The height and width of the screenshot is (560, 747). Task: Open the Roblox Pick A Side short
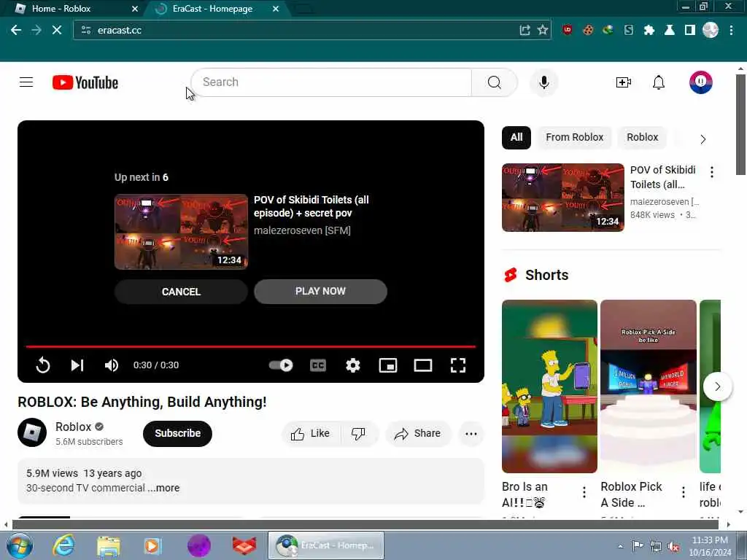pos(648,386)
